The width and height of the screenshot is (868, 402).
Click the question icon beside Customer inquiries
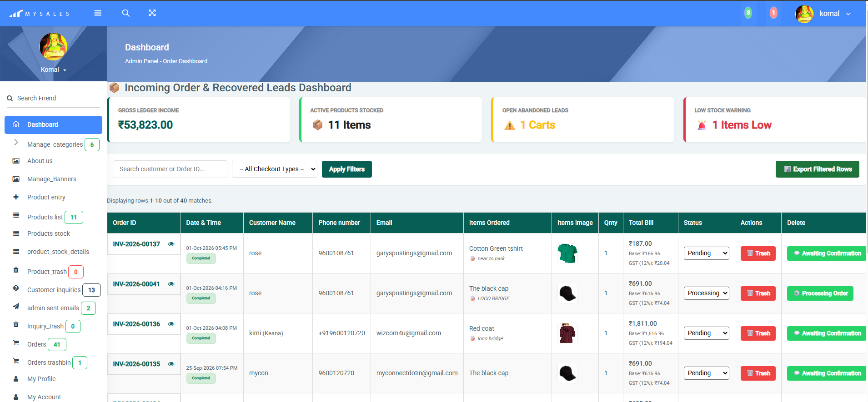(16, 288)
